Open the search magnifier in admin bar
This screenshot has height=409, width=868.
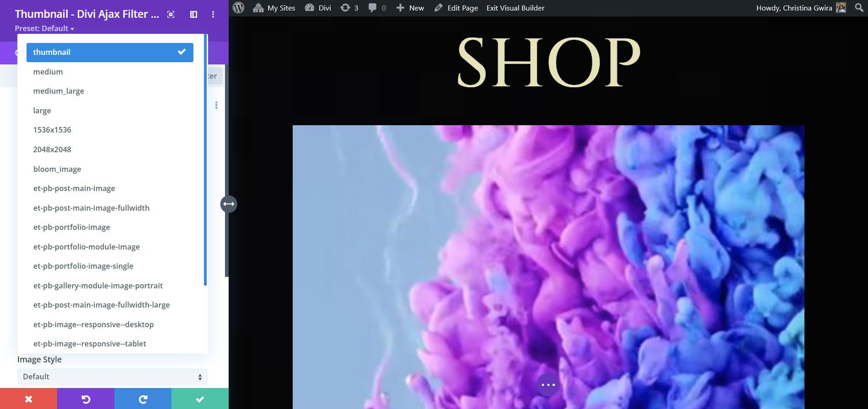point(859,8)
